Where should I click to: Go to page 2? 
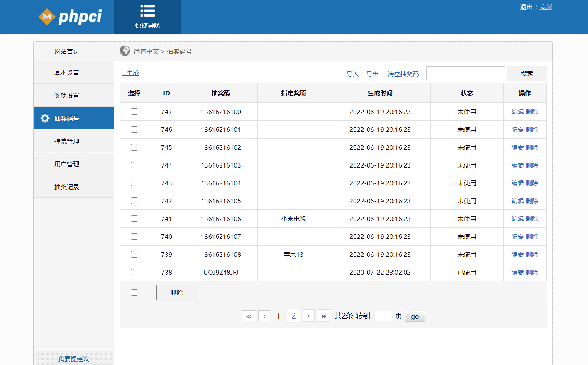(x=293, y=316)
